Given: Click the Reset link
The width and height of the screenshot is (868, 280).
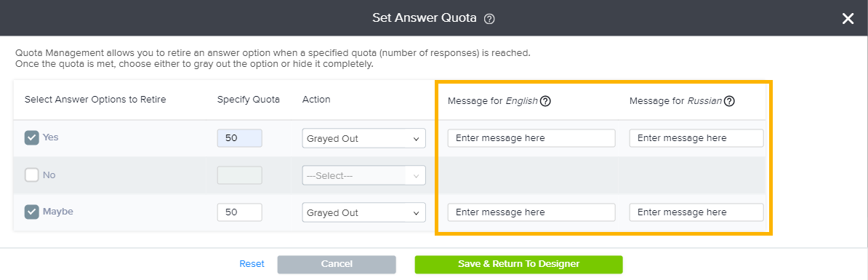Looking at the screenshot, I should coord(252,264).
